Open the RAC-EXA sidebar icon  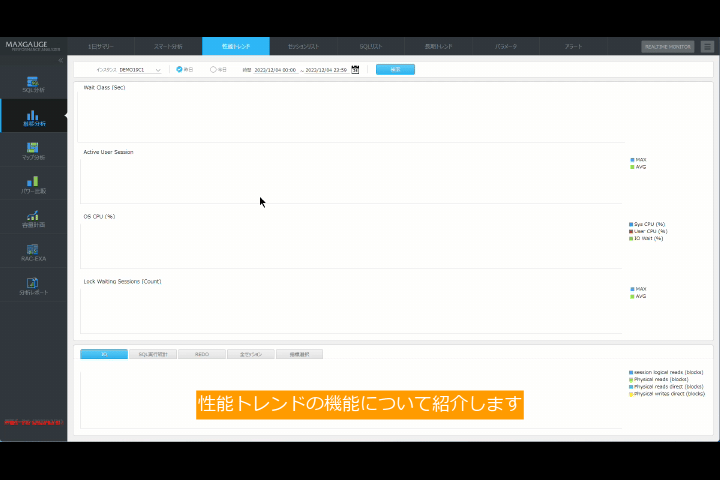click(x=33, y=253)
